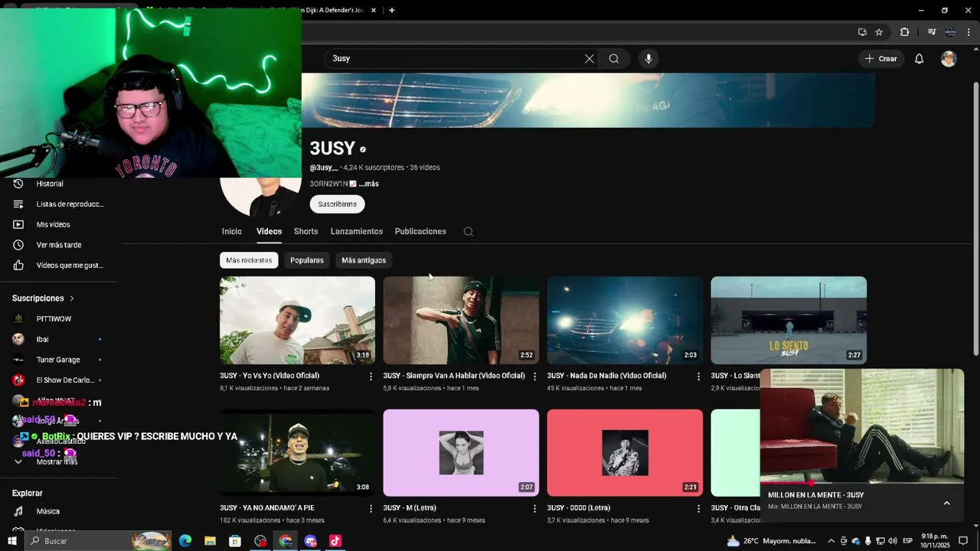
Task: Switch to Shorts channel tab
Action: point(305,232)
